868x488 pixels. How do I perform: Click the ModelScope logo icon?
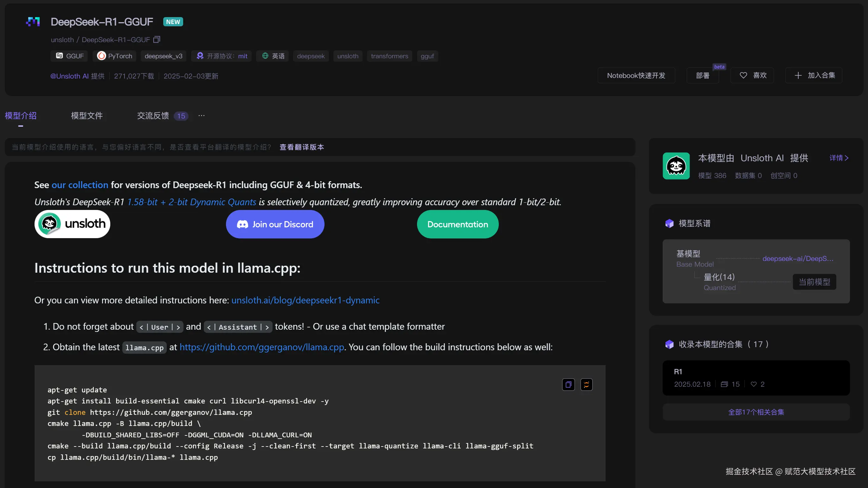point(33,22)
